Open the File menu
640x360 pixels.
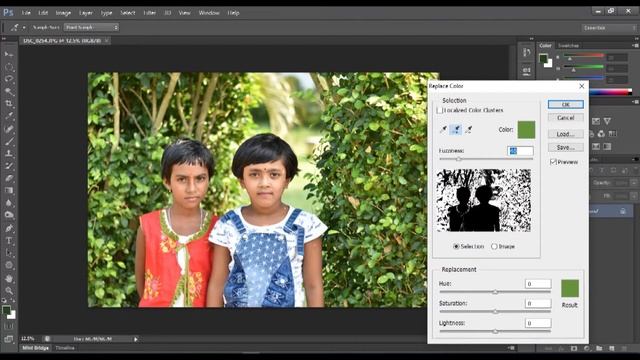[x=26, y=13]
